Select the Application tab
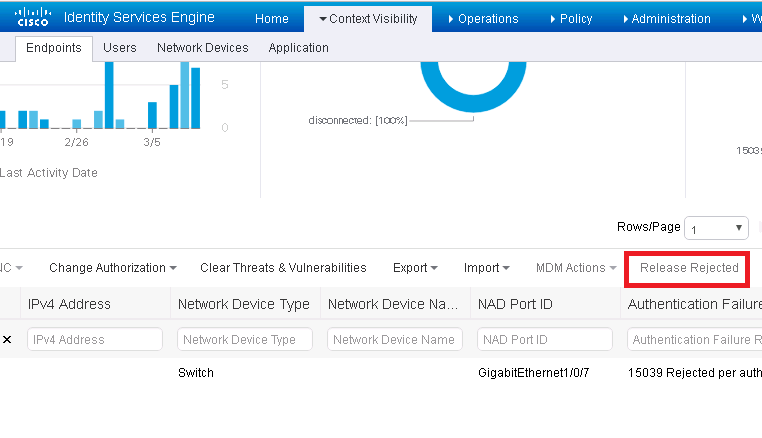 coord(298,48)
